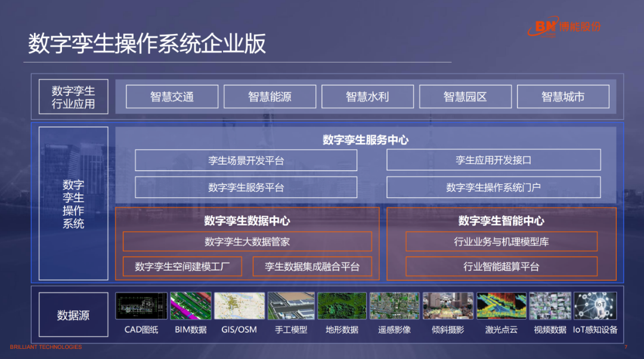Enable the 智慧水利 application module
Viewport: 644px width, 359px height.
(x=367, y=96)
